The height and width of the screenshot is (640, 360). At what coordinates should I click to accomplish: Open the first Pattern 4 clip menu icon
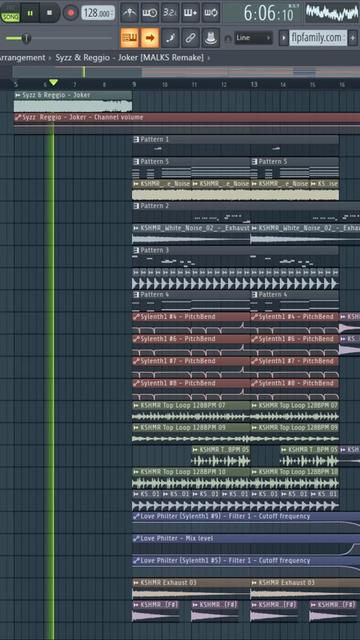coord(136,295)
